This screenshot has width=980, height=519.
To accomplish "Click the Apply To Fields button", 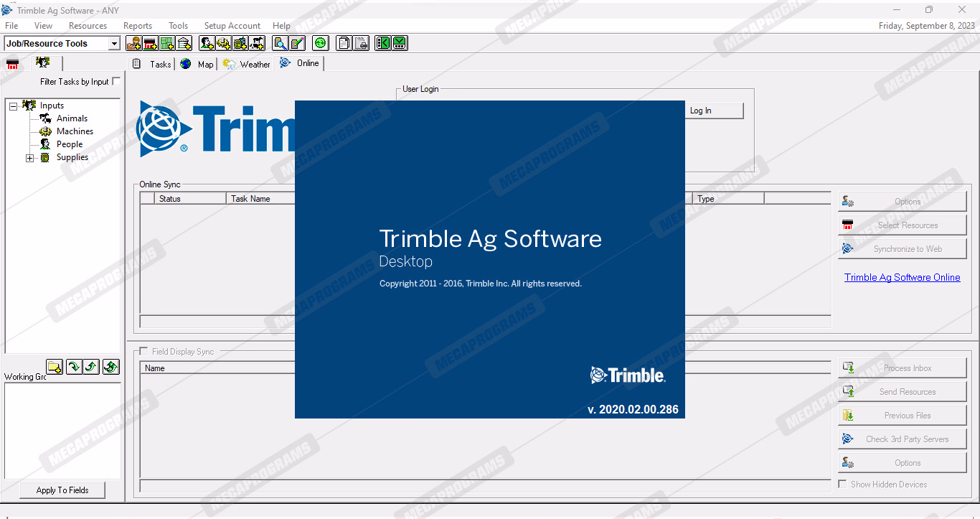I will tap(62, 490).
